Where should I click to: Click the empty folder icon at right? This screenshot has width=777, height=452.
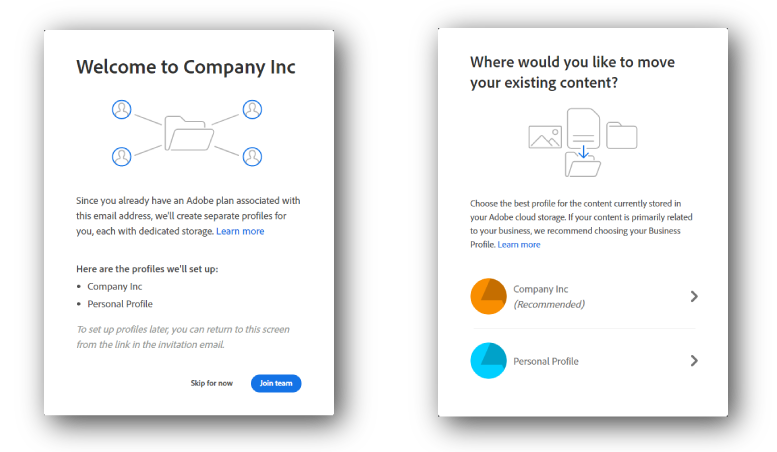[621, 135]
